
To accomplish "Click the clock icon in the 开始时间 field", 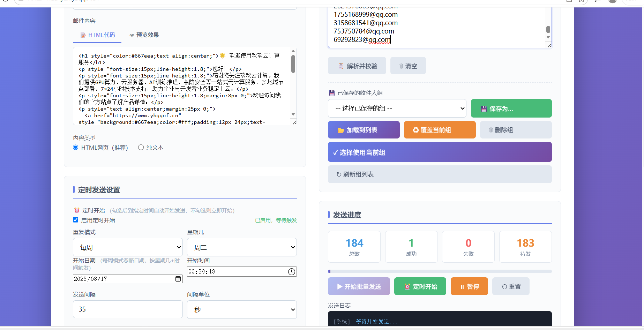I will coord(292,271).
